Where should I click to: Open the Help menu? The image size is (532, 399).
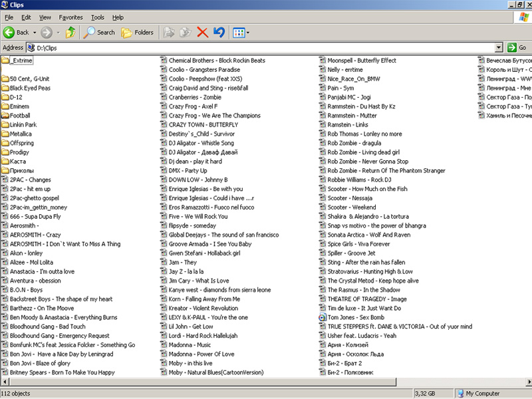click(118, 17)
